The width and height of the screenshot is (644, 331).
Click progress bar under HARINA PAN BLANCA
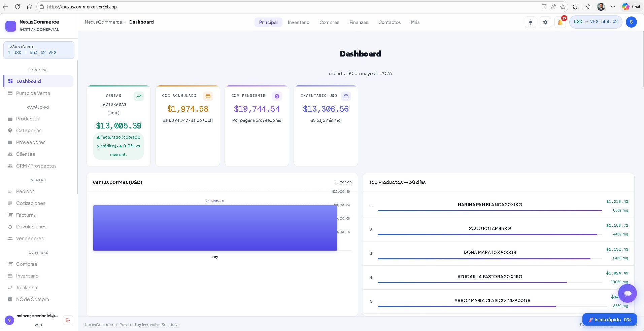click(x=490, y=211)
